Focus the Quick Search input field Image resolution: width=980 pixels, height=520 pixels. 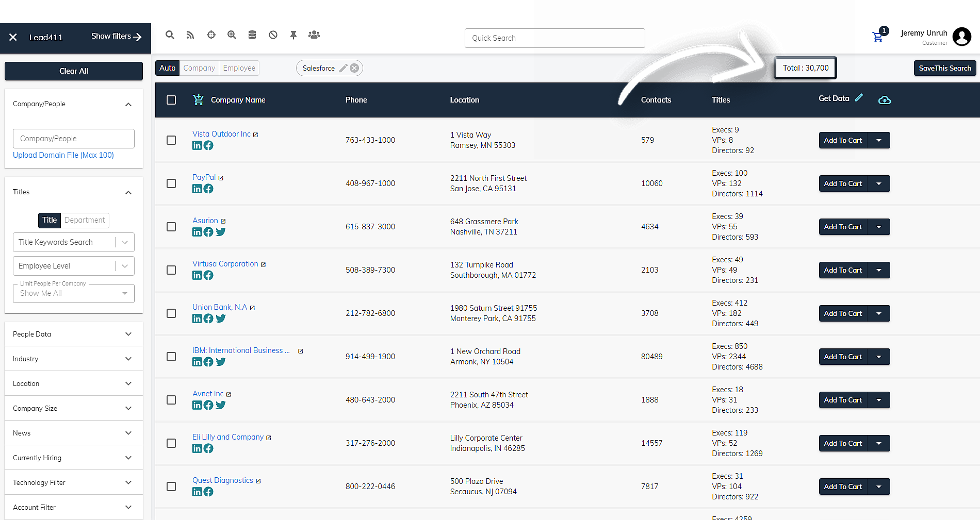tap(554, 38)
